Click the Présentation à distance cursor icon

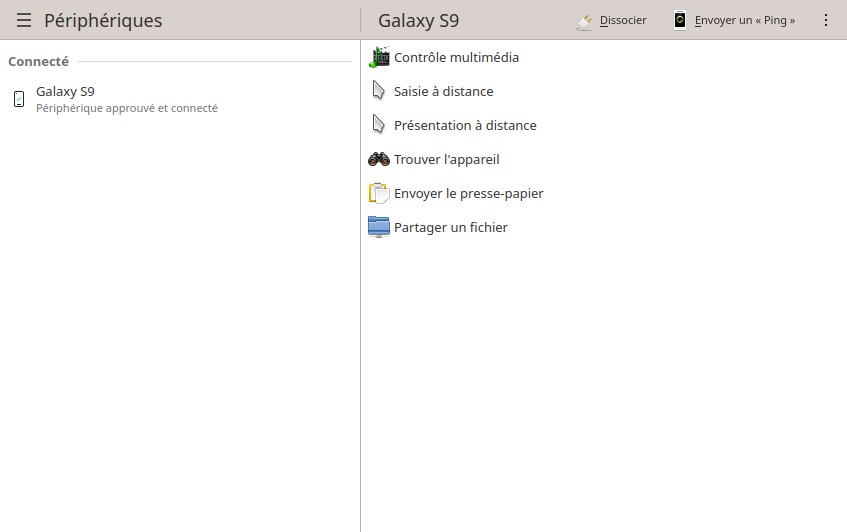379,125
